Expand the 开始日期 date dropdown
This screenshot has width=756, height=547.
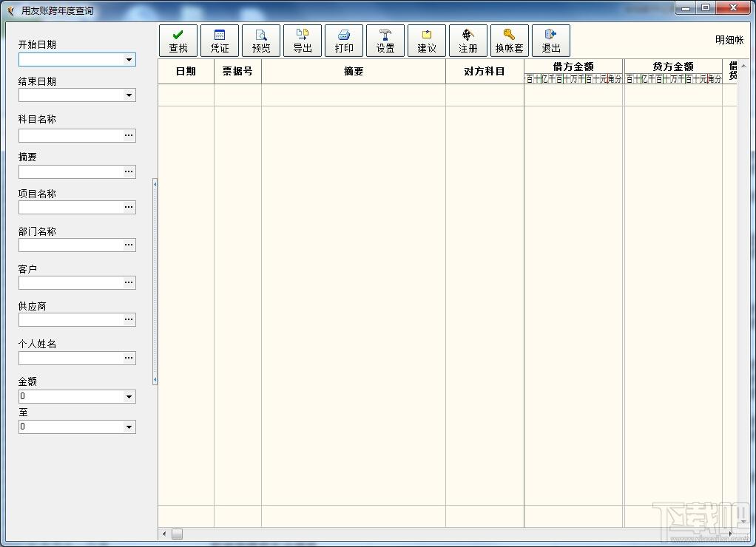[x=129, y=60]
